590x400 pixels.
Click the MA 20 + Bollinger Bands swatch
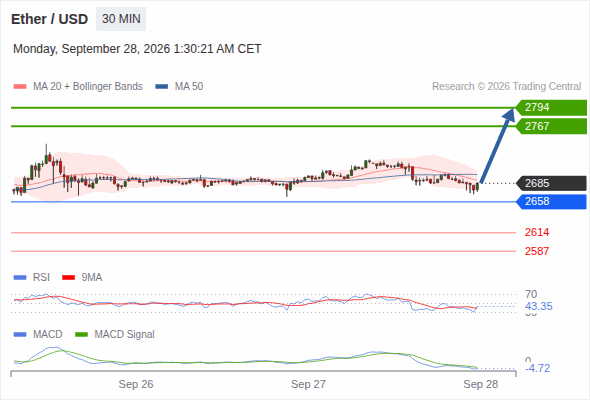(x=20, y=87)
